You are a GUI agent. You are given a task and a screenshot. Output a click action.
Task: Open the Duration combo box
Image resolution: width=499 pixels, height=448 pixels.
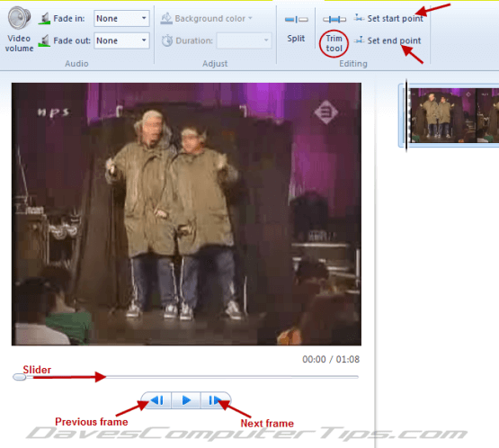coord(244,40)
